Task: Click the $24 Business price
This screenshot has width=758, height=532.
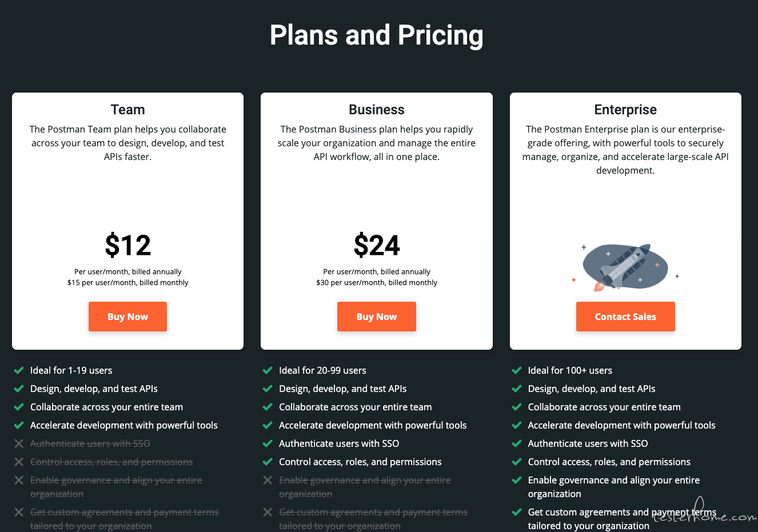Action: [377, 245]
